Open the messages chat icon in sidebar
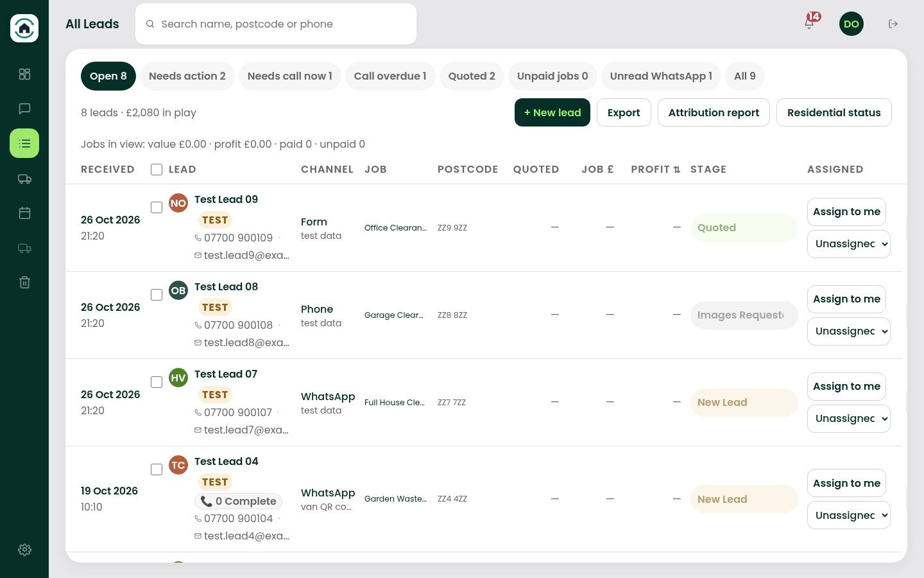 pyautogui.click(x=24, y=109)
